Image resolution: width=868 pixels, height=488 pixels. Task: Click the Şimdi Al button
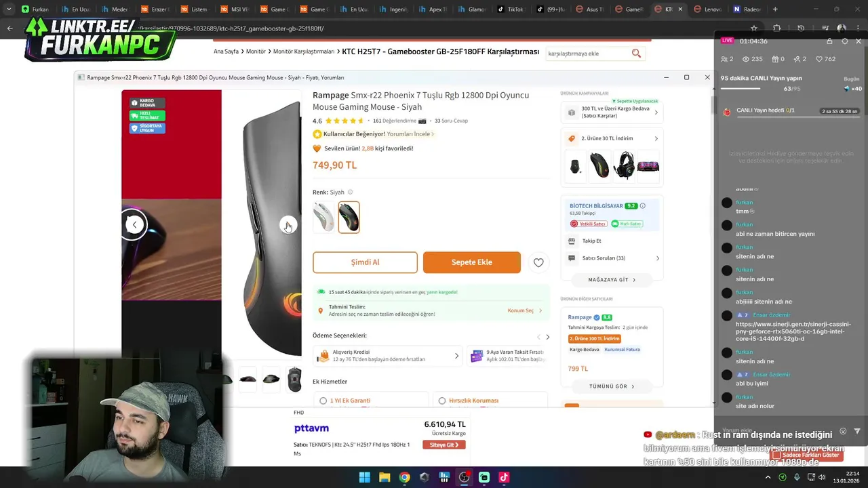pos(365,262)
